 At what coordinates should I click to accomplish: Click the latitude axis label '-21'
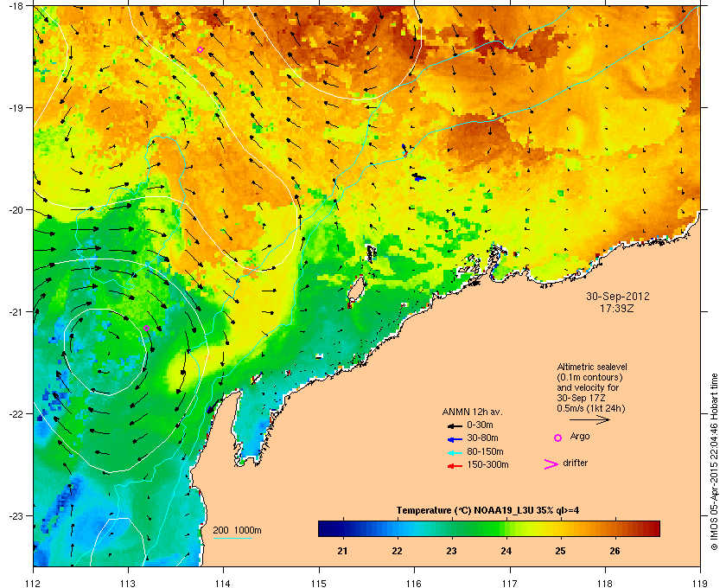point(15,311)
